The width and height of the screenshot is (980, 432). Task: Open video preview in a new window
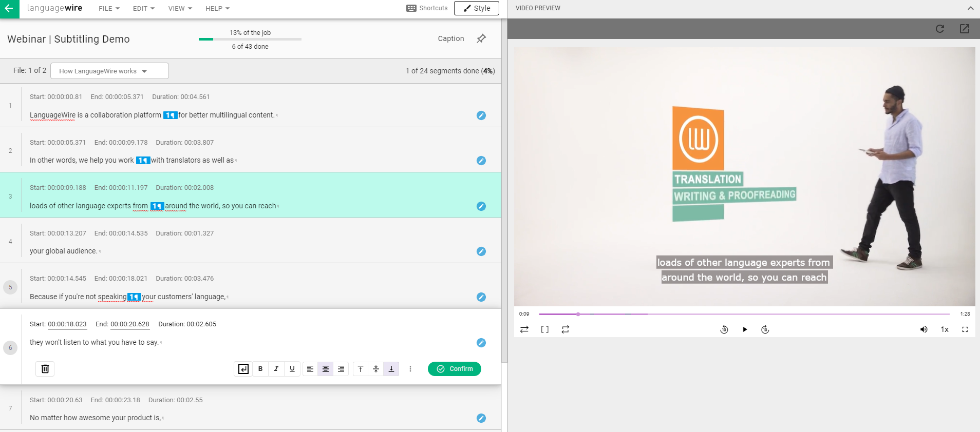(965, 29)
